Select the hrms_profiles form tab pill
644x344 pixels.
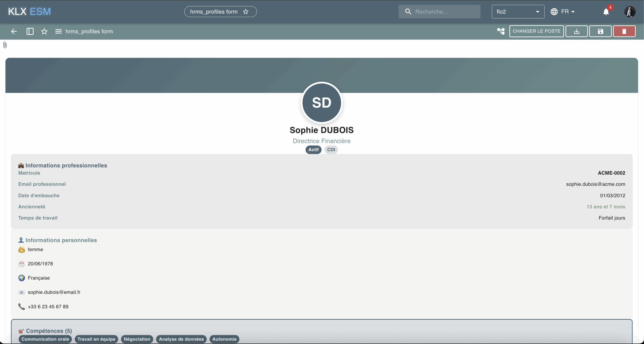(214, 12)
